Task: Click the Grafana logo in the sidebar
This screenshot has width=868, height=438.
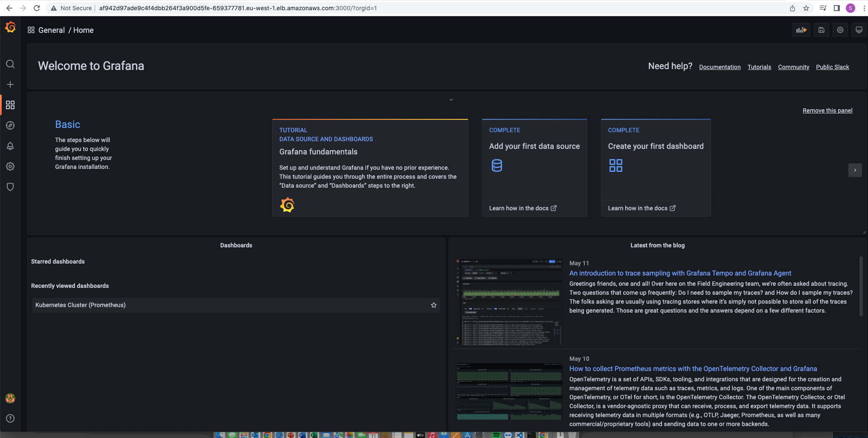Action: point(10,27)
